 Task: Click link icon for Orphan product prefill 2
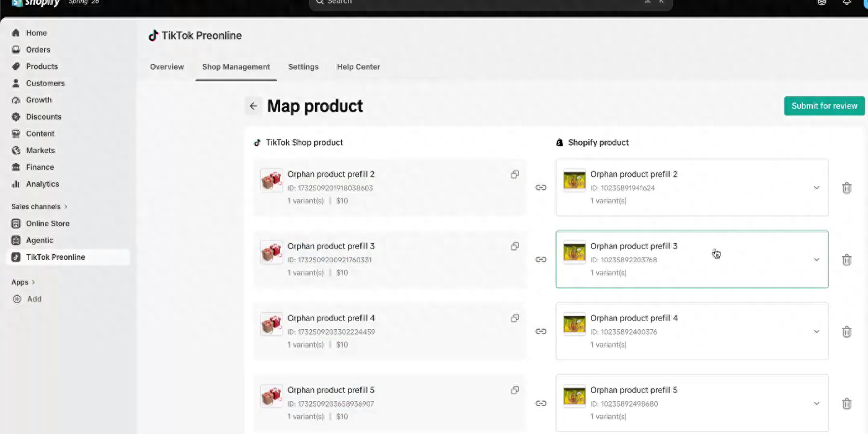(541, 187)
